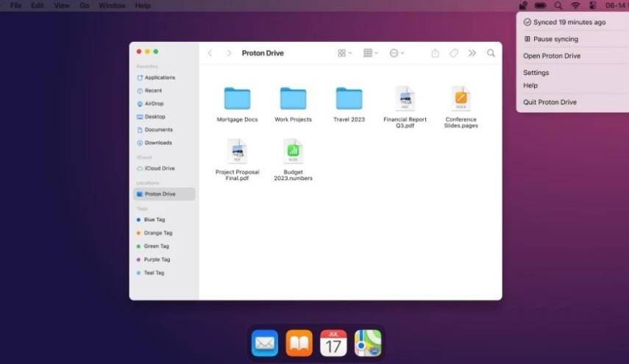Click Open Proton Drive menu entry
This screenshot has width=629, height=364.
click(551, 56)
